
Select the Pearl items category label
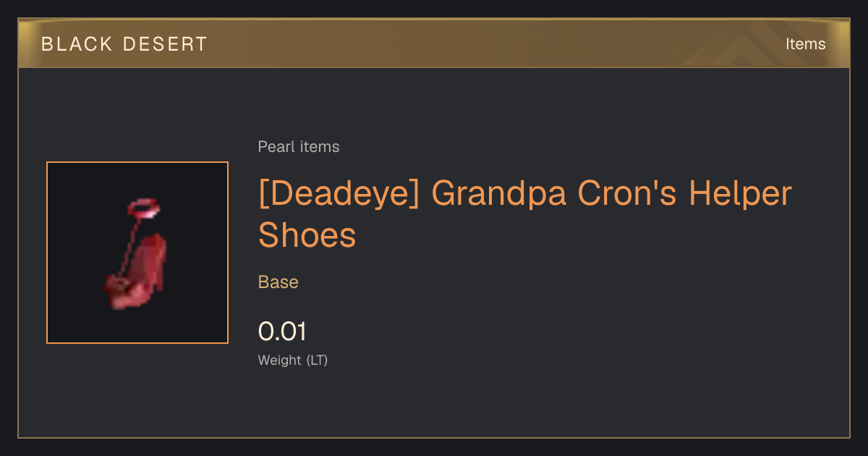(299, 147)
